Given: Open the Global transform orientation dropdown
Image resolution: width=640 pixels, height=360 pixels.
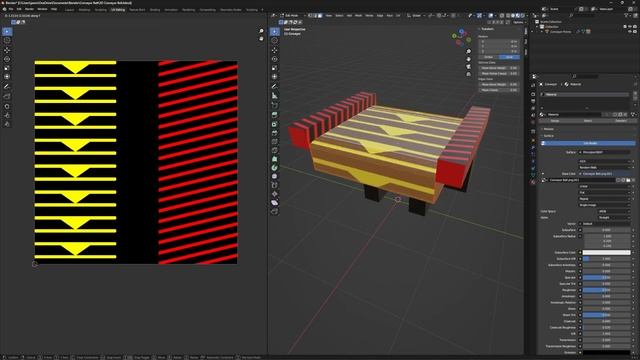Looking at the screenshot, I should click(416, 16).
